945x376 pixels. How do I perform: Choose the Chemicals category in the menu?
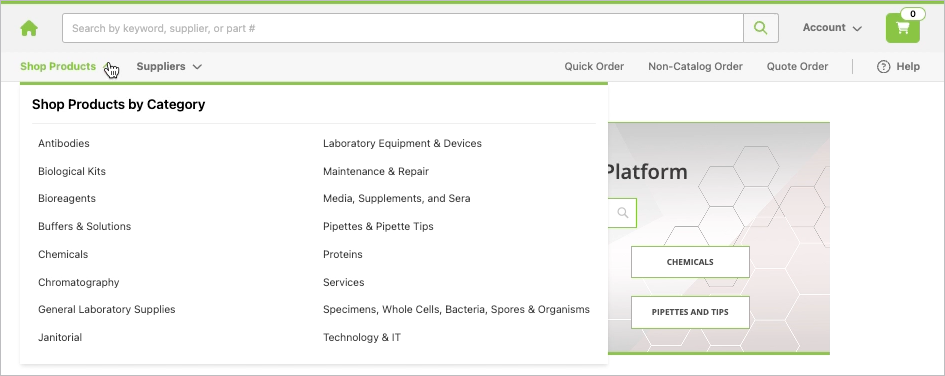coord(63,254)
